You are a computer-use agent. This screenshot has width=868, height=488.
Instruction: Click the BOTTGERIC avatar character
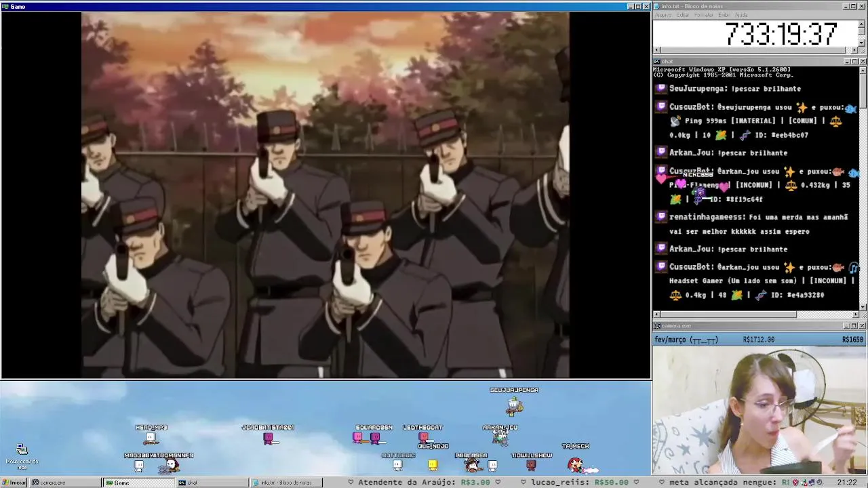397,464
